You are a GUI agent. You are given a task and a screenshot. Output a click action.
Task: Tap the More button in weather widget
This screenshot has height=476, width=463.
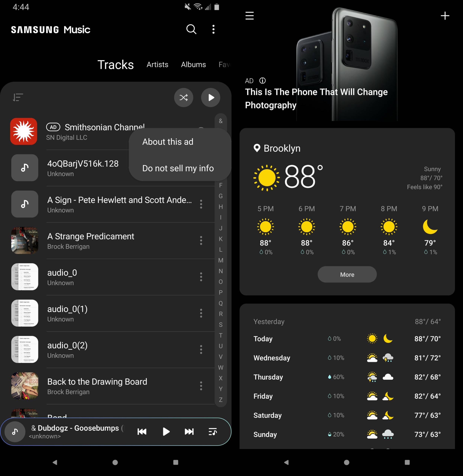(347, 274)
